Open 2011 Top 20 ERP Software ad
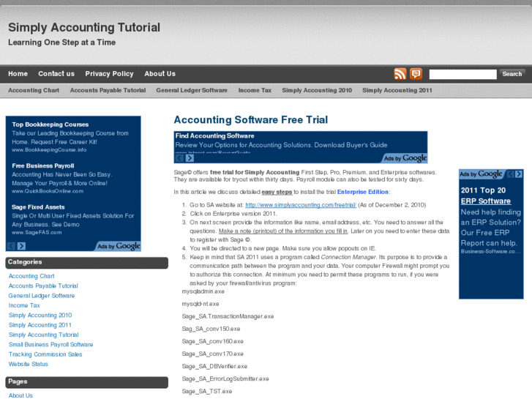The height and width of the screenshot is (399, 532). (x=485, y=195)
